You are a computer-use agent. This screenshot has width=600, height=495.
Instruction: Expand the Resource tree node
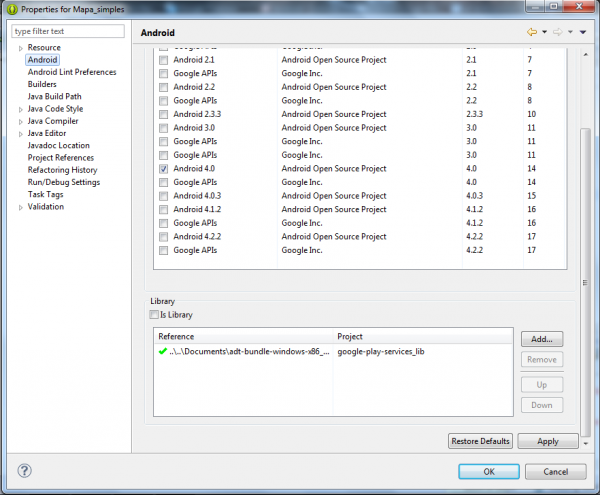(x=20, y=48)
